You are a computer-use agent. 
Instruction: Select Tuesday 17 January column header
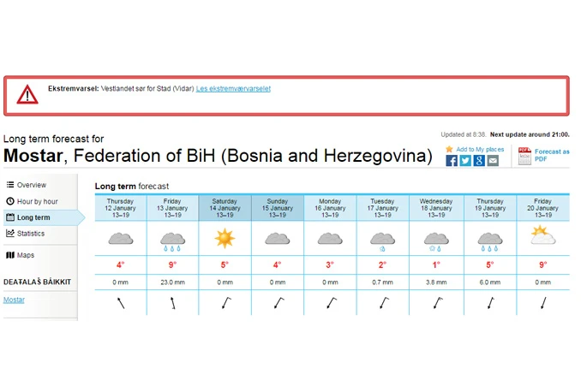tap(383, 208)
